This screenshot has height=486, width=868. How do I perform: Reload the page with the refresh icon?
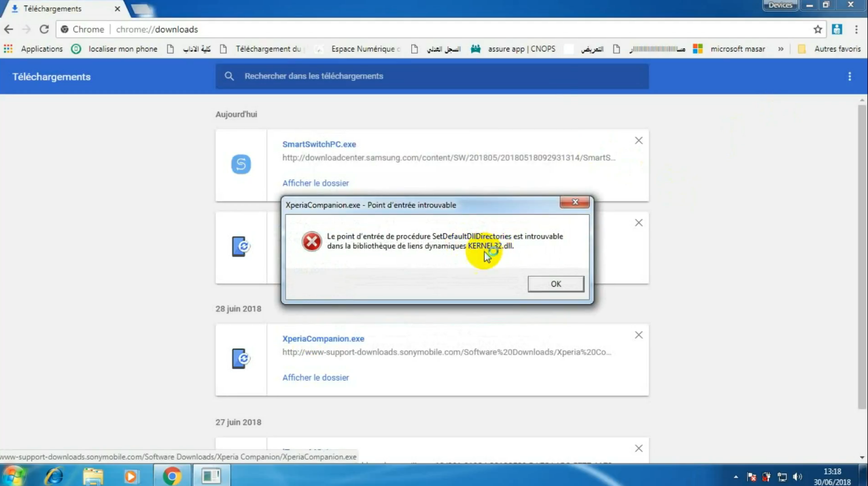44,29
